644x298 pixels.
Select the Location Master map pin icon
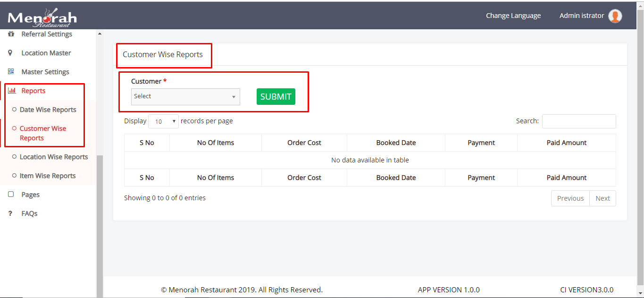coord(10,52)
